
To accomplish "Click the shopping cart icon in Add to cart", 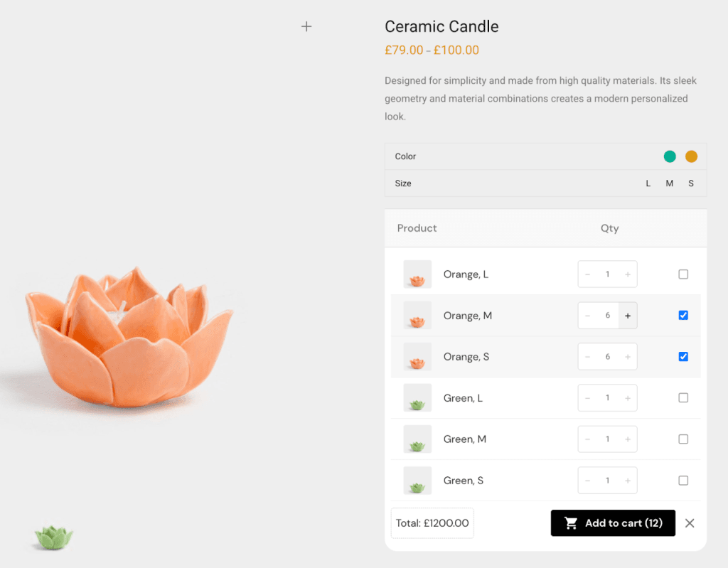I will [x=570, y=523].
